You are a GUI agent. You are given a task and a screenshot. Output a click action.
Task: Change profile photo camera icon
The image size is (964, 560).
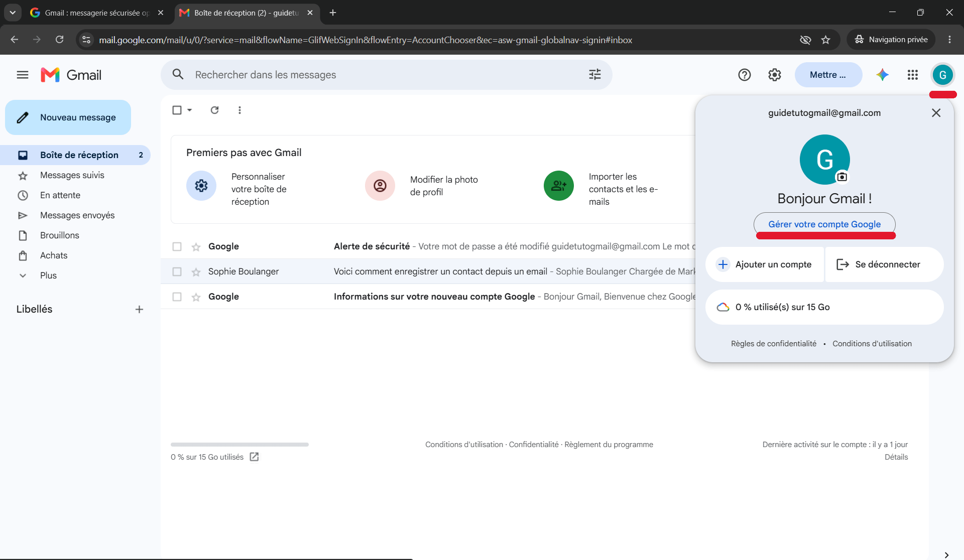842,177
